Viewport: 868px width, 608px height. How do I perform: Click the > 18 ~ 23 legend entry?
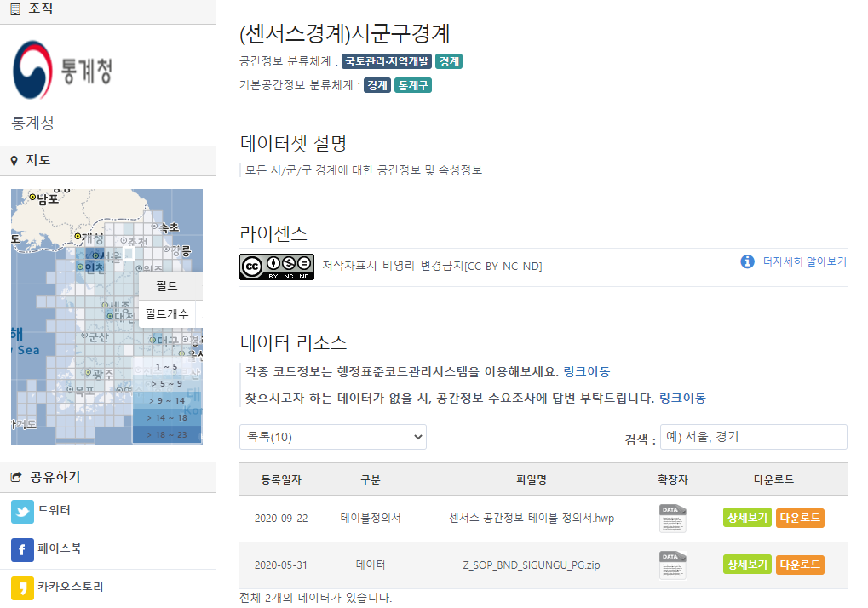[167, 435]
